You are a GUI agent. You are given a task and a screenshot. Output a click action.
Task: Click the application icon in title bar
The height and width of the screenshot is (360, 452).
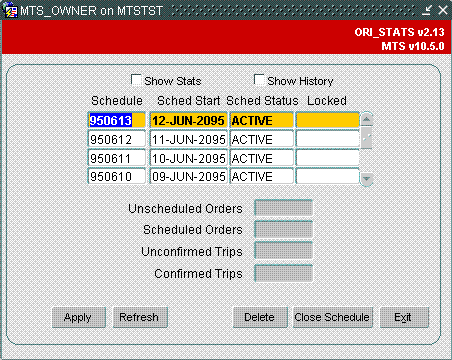tap(10, 10)
